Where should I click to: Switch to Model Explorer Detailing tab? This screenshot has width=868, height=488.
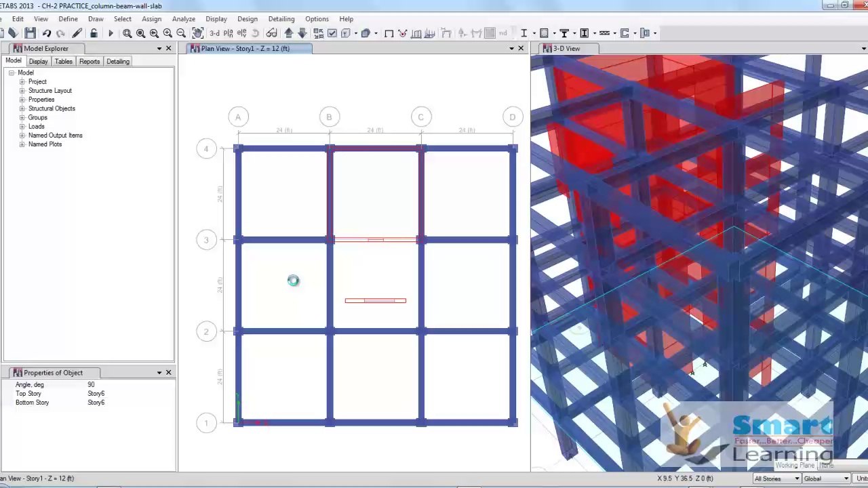117,62
